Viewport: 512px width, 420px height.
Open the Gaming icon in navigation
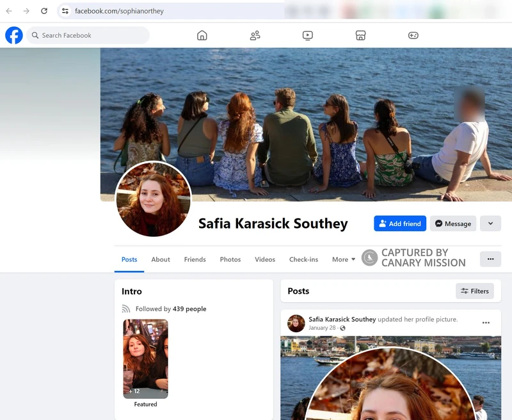point(413,35)
